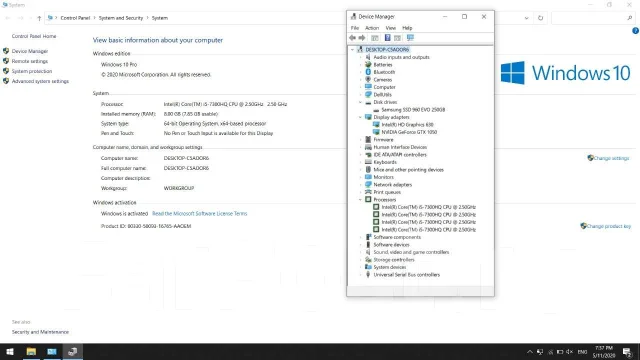Click the Properties icon in Device Manager toolbar
Screen dimensions: 640x360
[x=375, y=38]
